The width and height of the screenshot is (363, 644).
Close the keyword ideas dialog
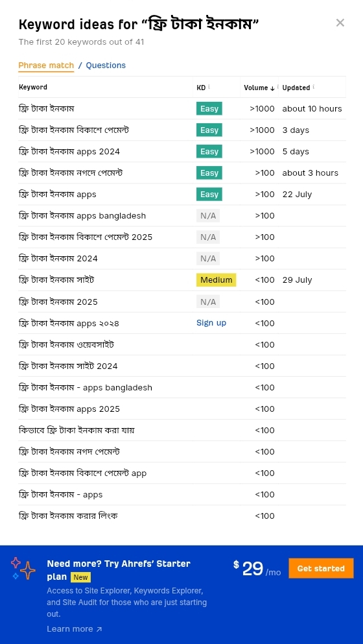click(340, 23)
